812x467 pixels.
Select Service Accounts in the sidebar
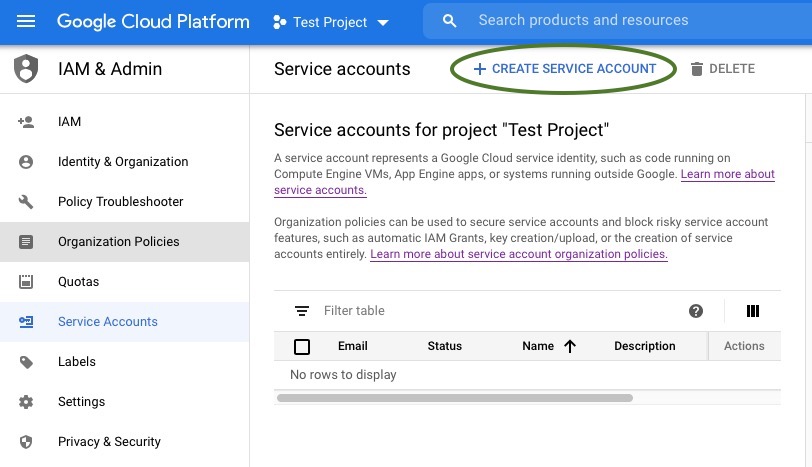click(x=107, y=322)
